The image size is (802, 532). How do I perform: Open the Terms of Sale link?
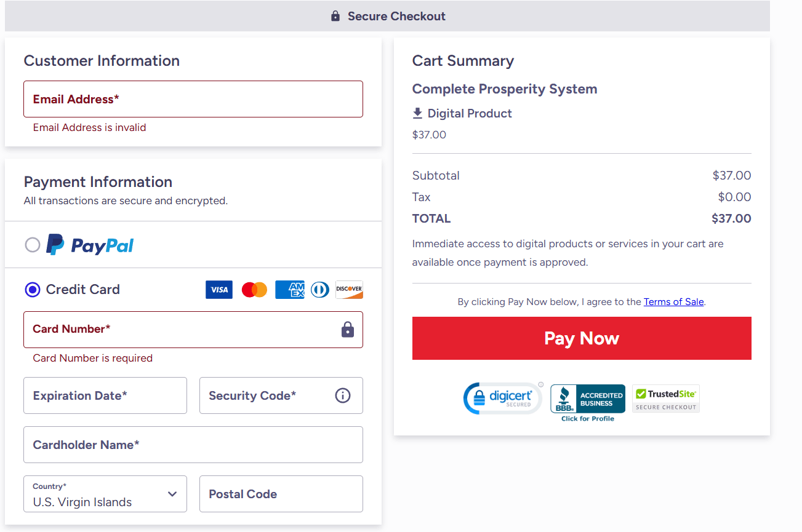point(673,302)
